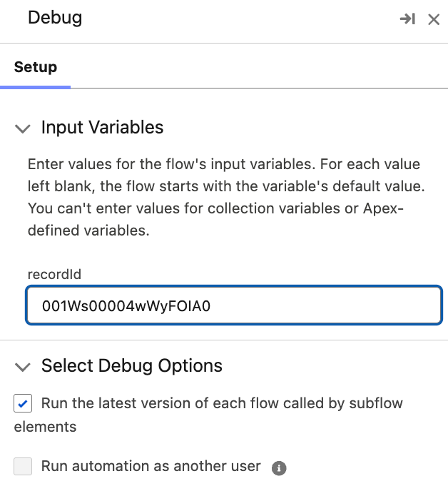This screenshot has height=501, width=448.
Task: Switch to the Setup tab
Action: point(36,67)
